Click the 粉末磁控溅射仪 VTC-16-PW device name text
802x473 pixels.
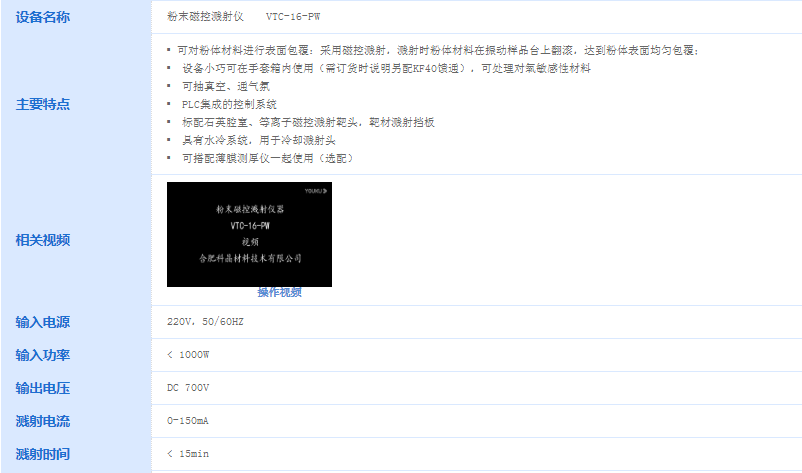tap(243, 16)
